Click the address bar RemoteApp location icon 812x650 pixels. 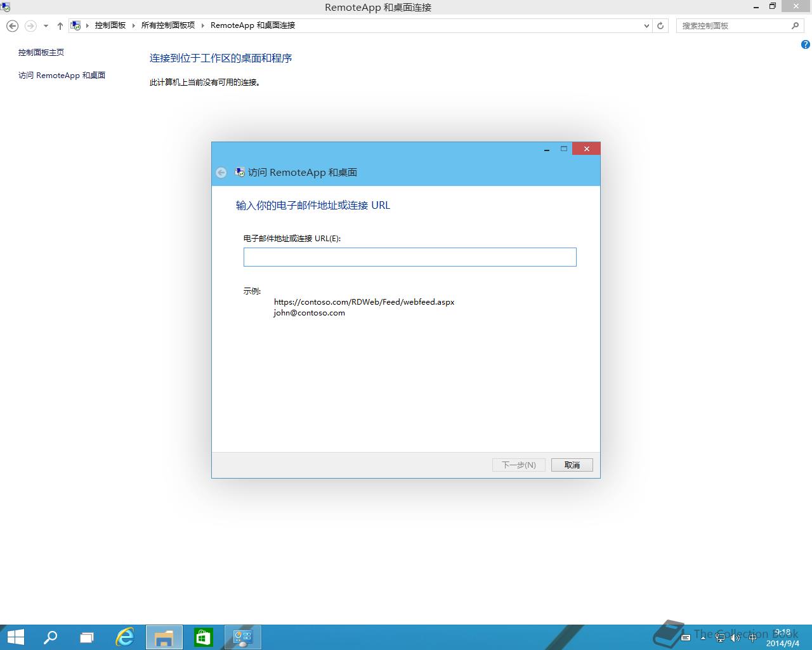75,25
